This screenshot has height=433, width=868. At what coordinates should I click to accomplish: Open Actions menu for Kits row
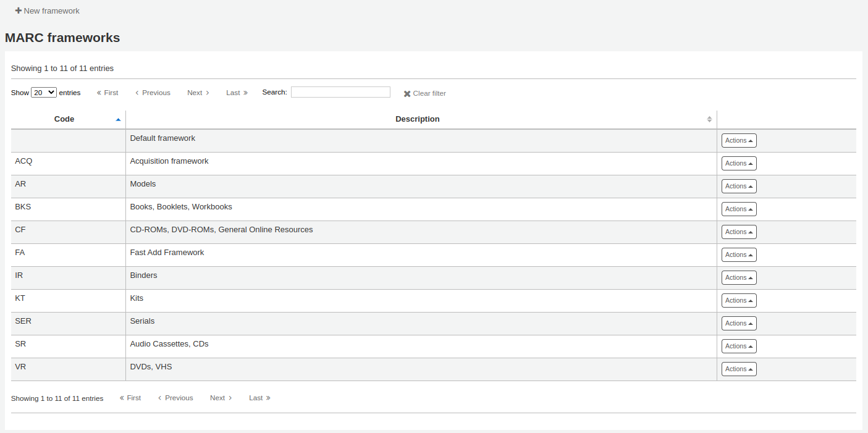point(739,301)
